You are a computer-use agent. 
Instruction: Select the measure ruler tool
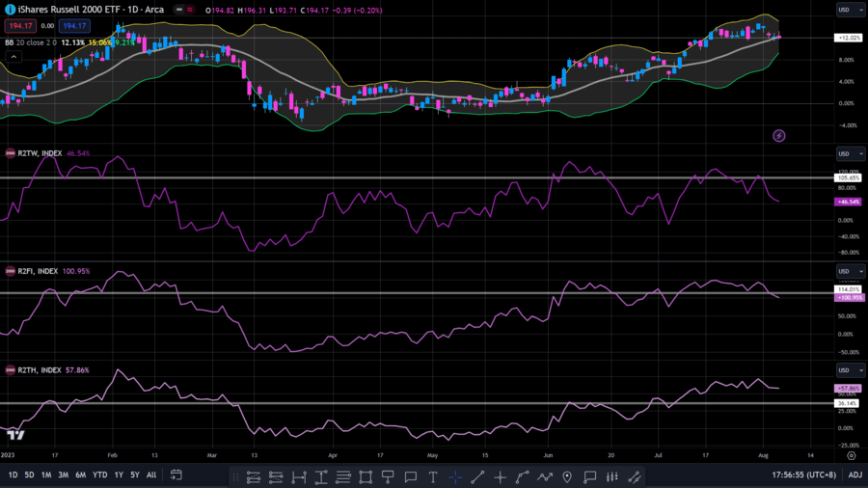(x=635, y=477)
